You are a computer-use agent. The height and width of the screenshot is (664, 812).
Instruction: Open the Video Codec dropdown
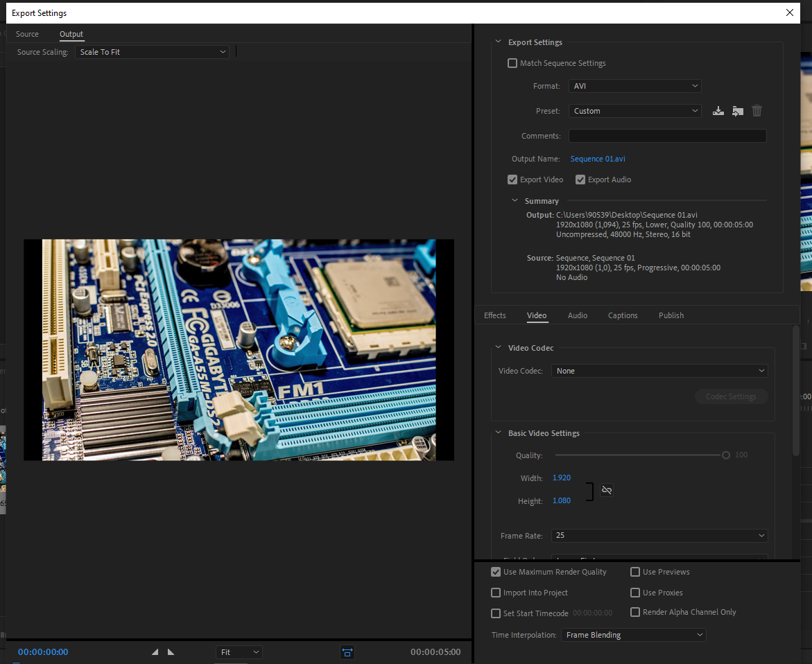pyautogui.click(x=659, y=371)
